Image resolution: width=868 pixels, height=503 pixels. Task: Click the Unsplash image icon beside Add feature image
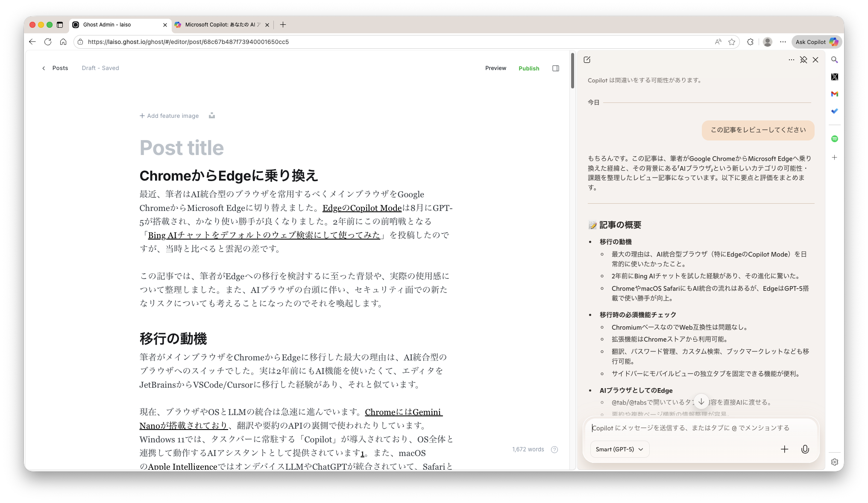(x=211, y=116)
